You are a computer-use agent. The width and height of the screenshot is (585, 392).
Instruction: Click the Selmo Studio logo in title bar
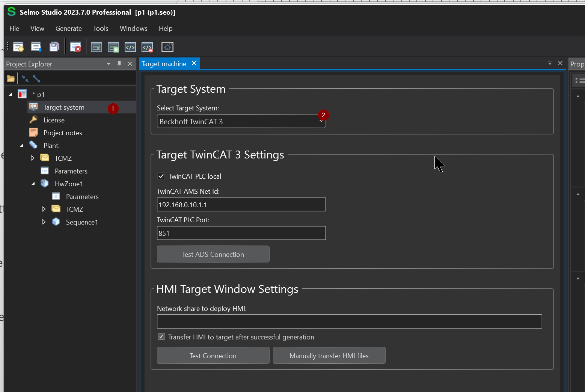click(x=12, y=12)
